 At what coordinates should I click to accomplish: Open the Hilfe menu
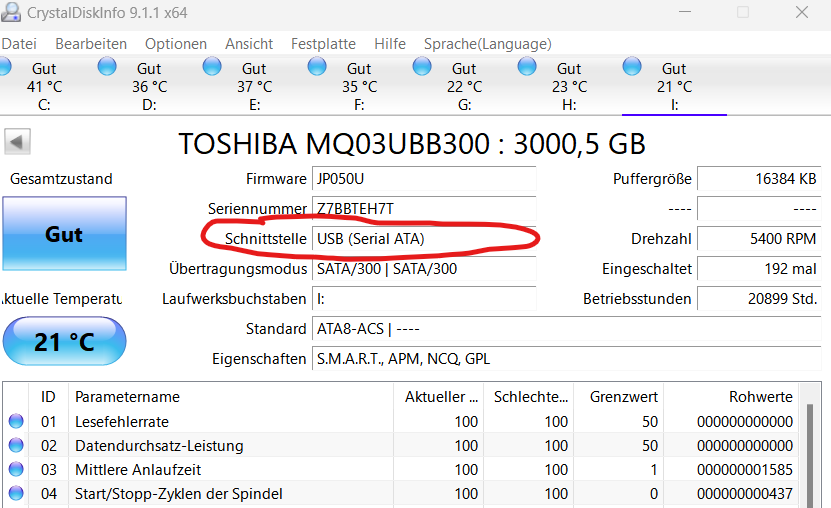pos(390,43)
